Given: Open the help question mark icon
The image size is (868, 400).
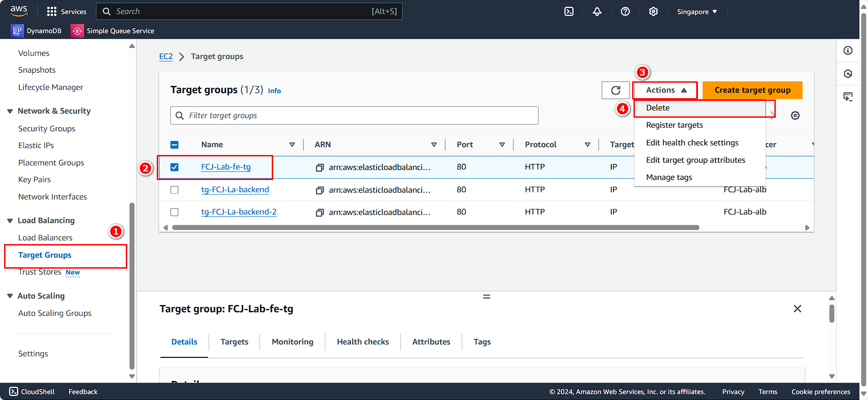Looking at the screenshot, I should 625,11.
